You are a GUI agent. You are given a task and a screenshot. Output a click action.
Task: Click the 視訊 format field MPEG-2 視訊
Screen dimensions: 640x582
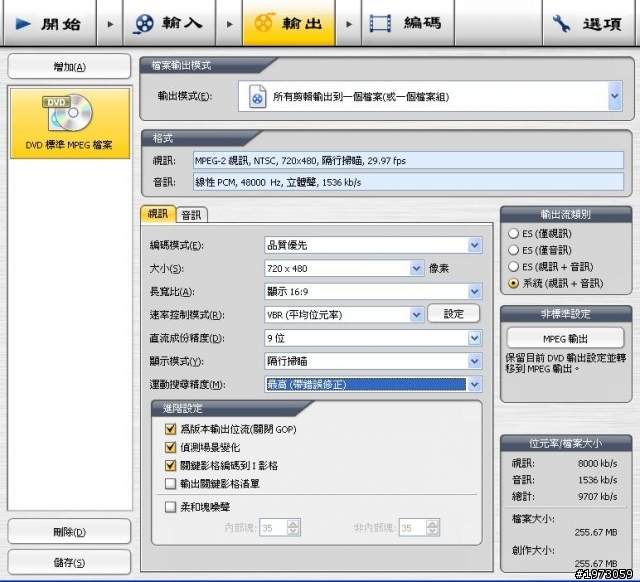click(x=408, y=160)
